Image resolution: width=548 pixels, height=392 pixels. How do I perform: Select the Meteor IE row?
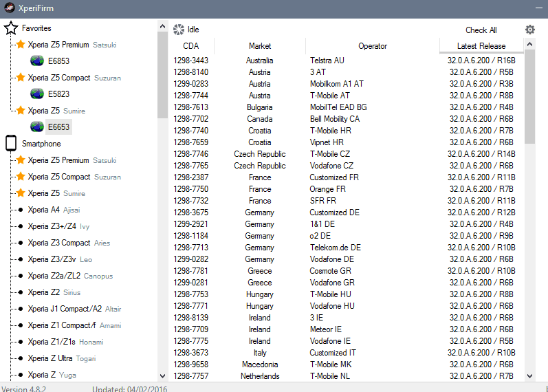pyautogui.click(x=347, y=329)
